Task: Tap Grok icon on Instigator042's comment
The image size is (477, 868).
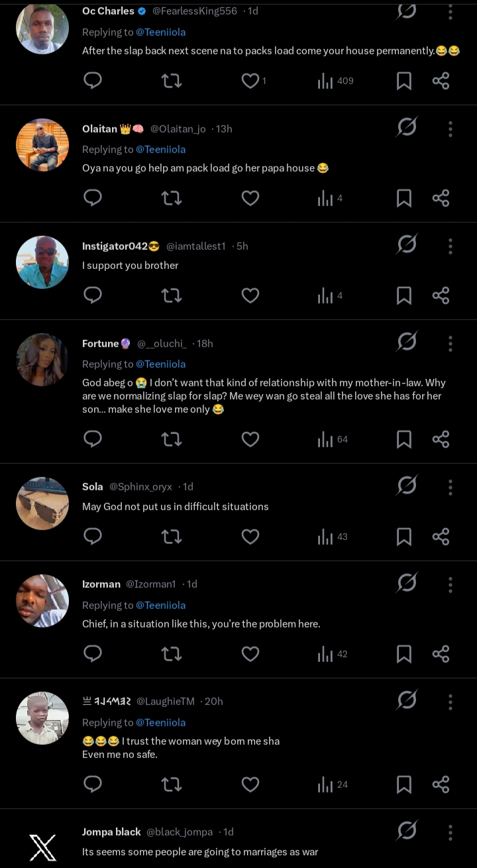Action: [407, 245]
